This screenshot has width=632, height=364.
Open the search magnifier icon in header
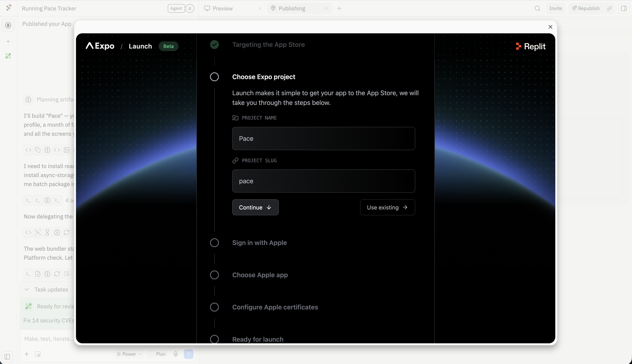537,8
